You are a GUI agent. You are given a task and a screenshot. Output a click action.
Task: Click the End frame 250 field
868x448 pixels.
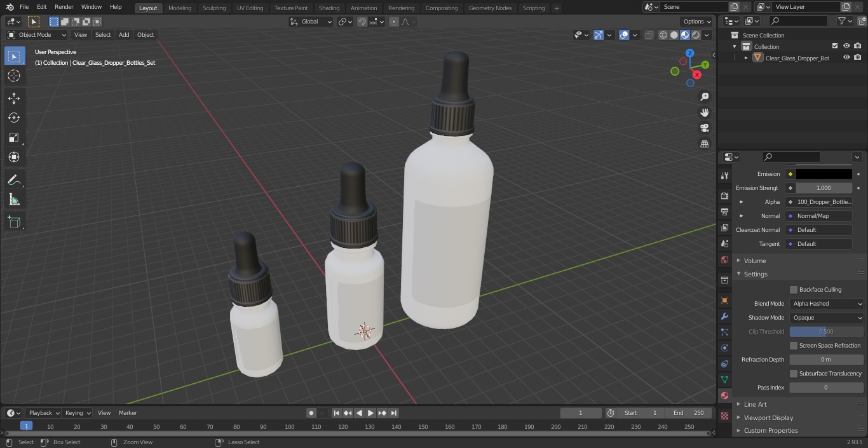coord(689,413)
